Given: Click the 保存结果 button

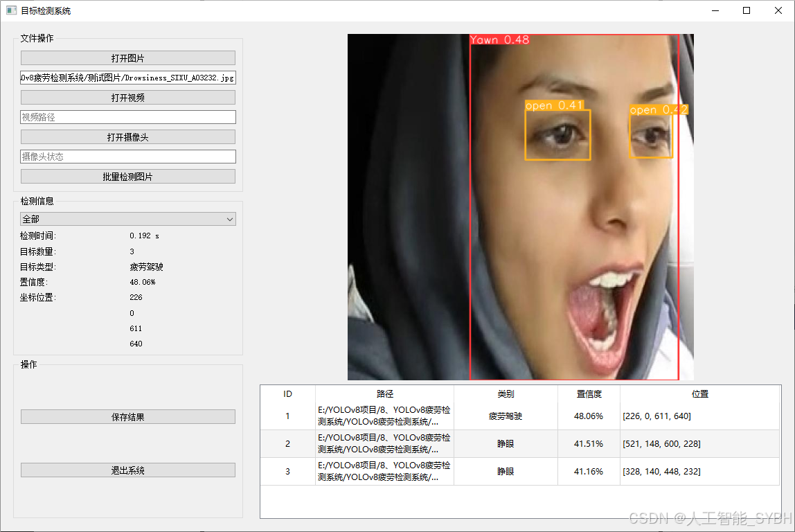Looking at the screenshot, I should pos(127,417).
